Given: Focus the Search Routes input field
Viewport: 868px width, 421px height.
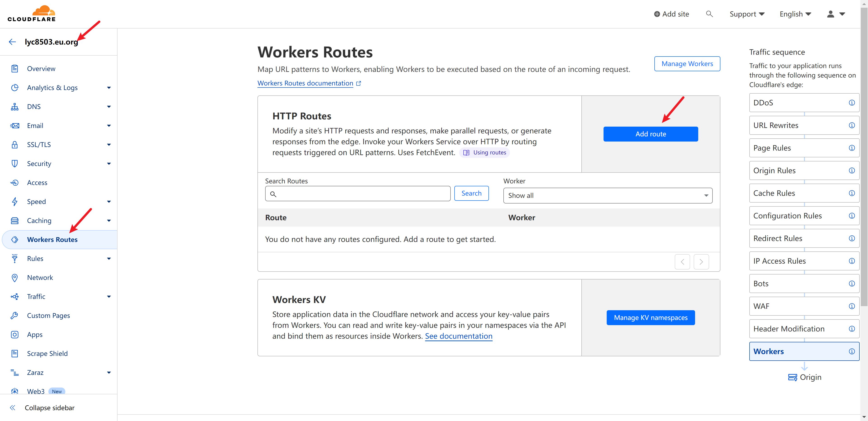Looking at the screenshot, I should pos(358,194).
